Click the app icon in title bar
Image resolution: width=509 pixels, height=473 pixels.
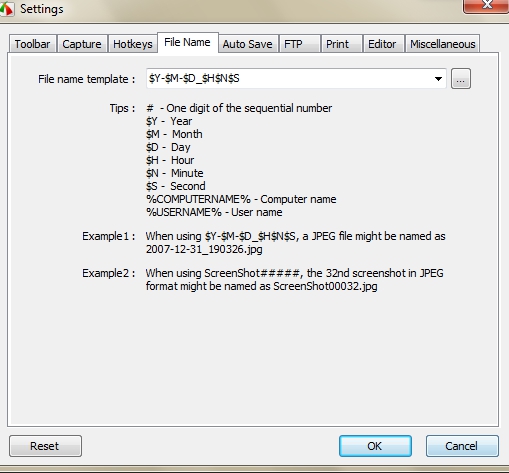pos(7,9)
